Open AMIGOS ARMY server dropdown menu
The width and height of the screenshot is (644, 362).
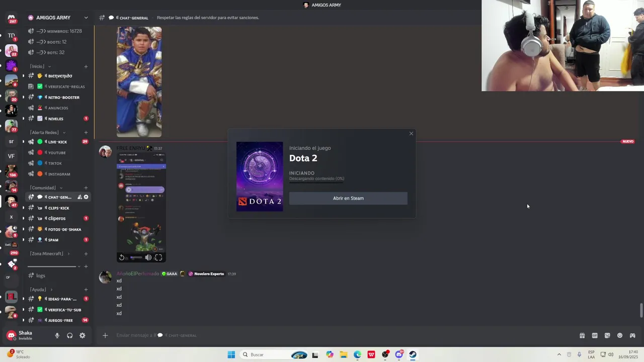86,18
